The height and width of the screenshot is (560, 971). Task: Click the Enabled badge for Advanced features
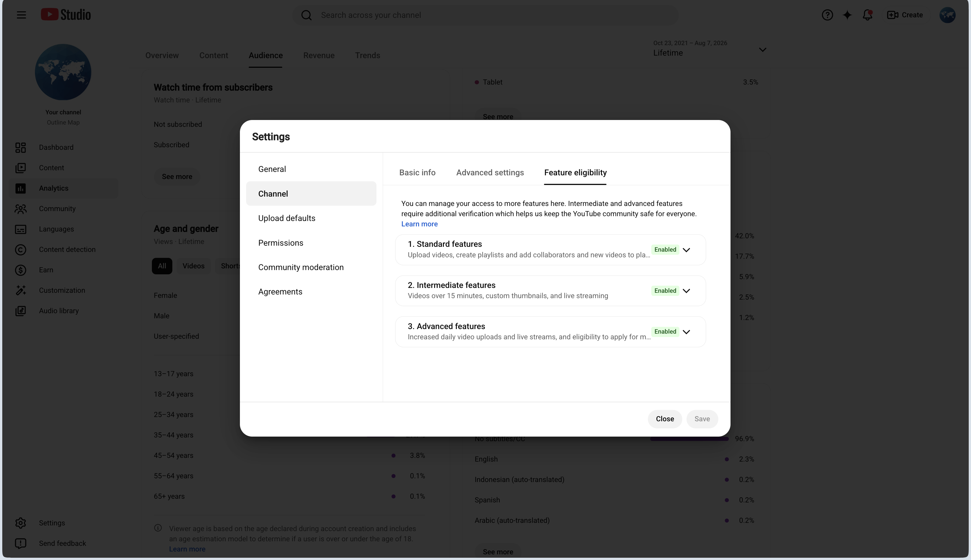pyautogui.click(x=665, y=332)
